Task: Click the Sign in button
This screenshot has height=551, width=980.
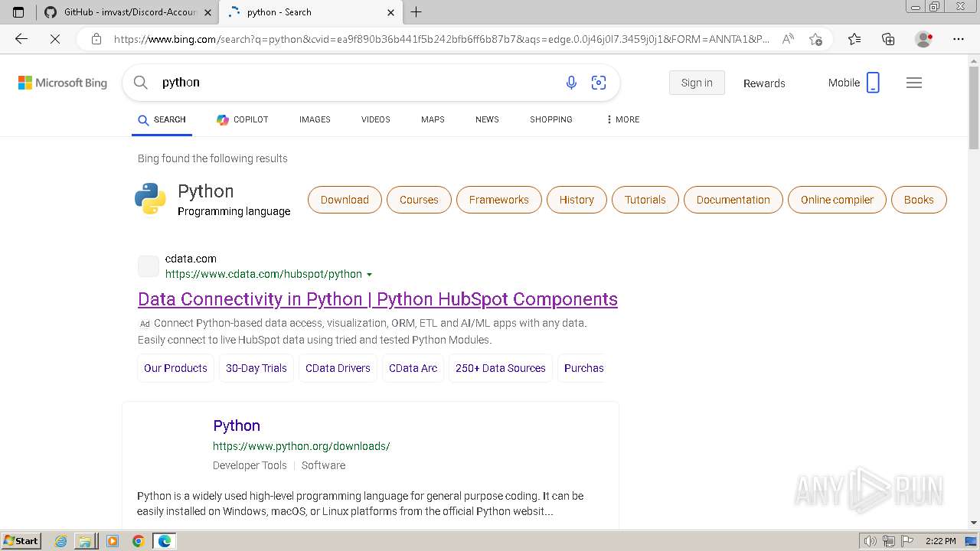Action: [x=697, y=83]
